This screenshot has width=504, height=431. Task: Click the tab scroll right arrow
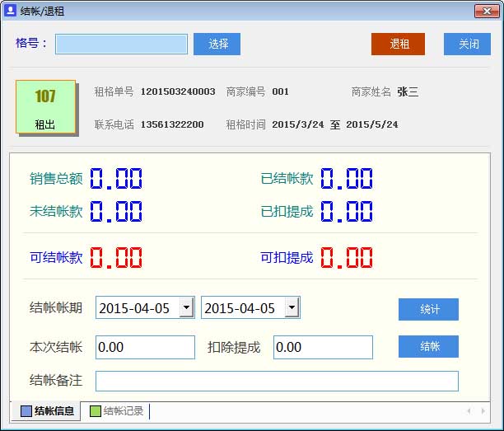[x=483, y=410]
